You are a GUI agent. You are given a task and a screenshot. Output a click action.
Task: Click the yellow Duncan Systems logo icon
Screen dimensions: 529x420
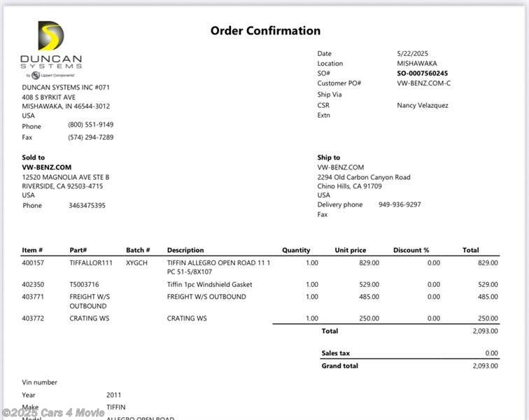pos(50,36)
